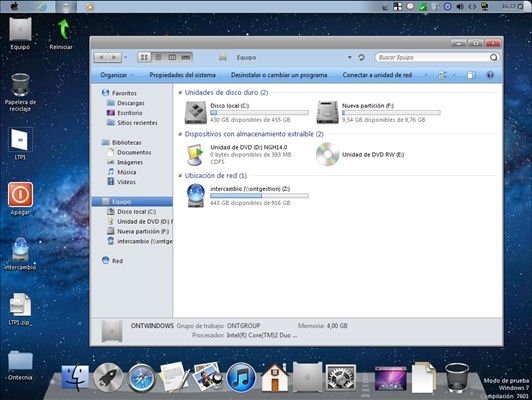The height and width of the screenshot is (400, 532).
Task: Go forward with the right arrow
Action: [x=114, y=57]
